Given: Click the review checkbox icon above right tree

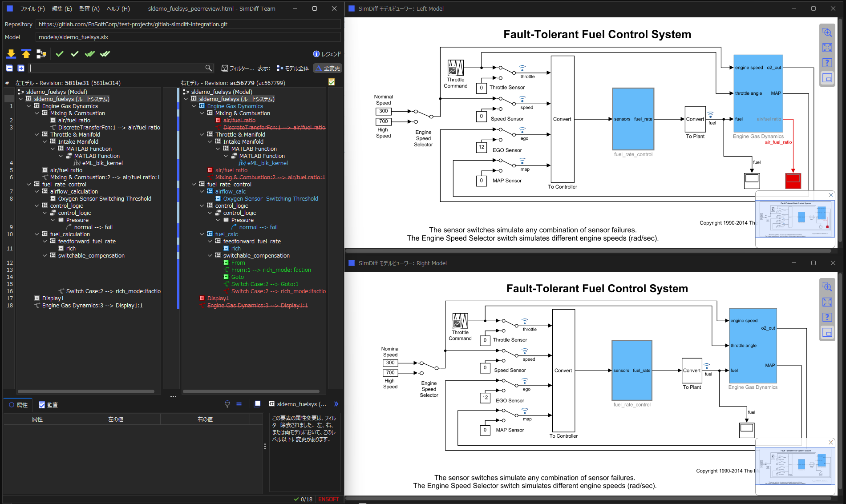Looking at the screenshot, I should (x=332, y=82).
